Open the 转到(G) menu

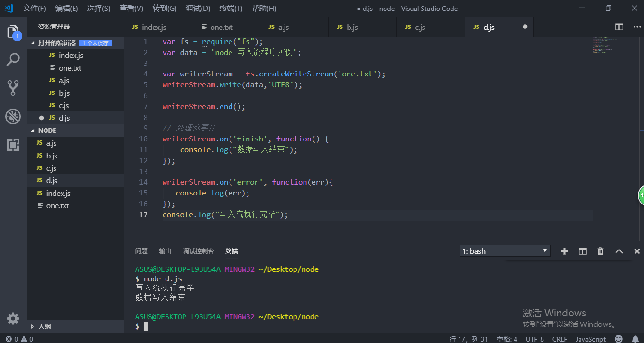click(x=165, y=9)
